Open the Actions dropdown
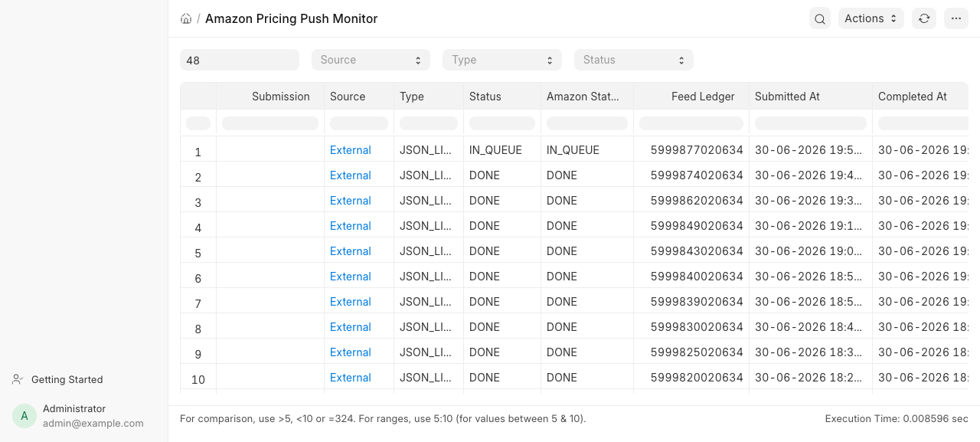This screenshot has height=442, width=980. pos(871,18)
